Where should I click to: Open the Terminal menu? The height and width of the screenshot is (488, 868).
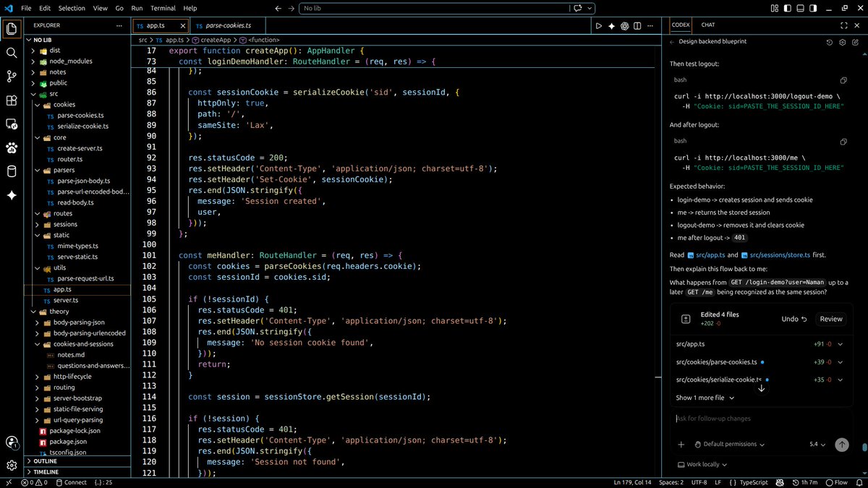click(163, 8)
